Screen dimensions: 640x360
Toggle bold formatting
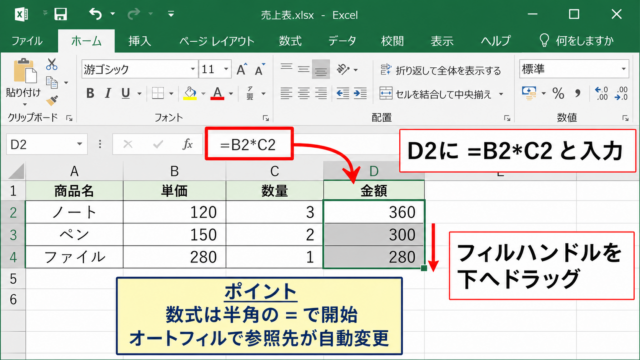(90, 93)
